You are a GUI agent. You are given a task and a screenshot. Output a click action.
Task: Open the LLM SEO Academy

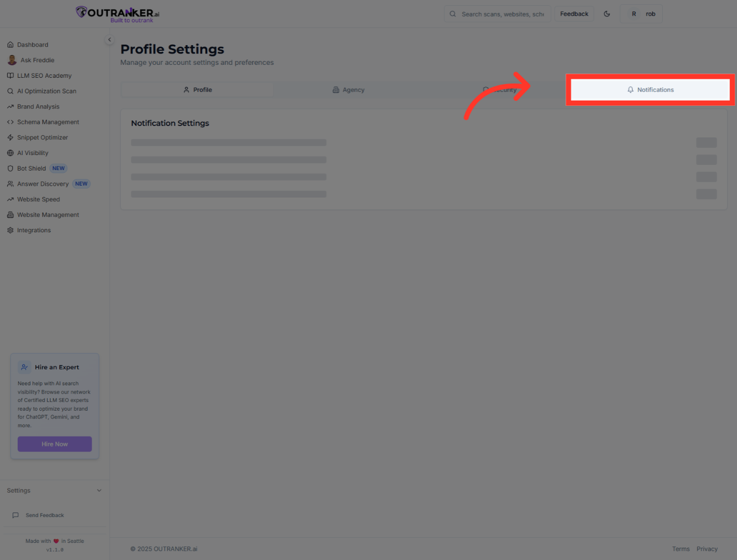point(45,76)
